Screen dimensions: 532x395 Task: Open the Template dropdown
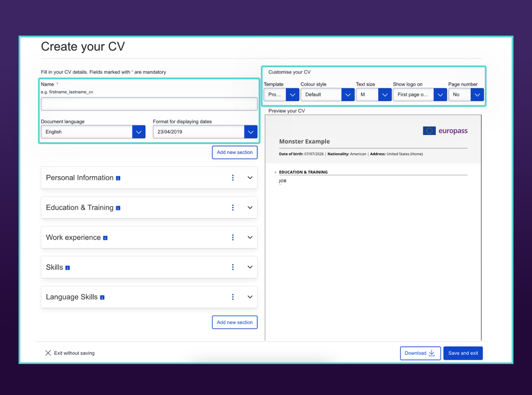(x=281, y=94)
